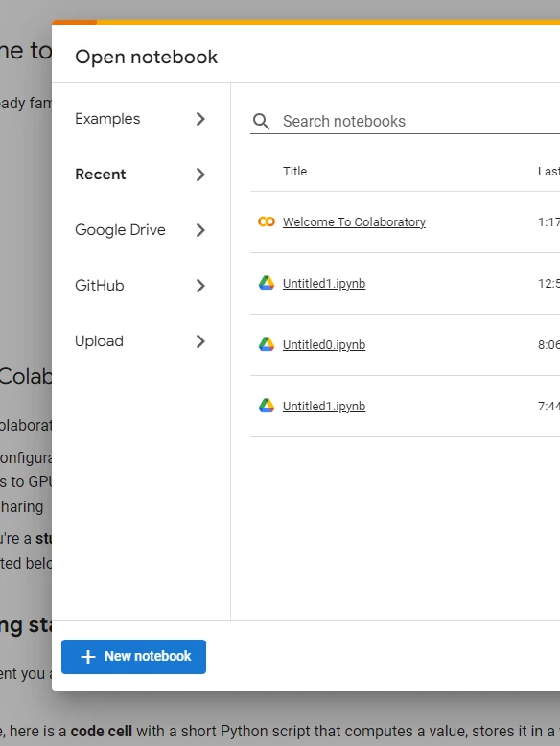Click the Drive icon next to first Untitled1.ipynb
The height and width of the screenshot is (746, 560).
pos(267,283)
